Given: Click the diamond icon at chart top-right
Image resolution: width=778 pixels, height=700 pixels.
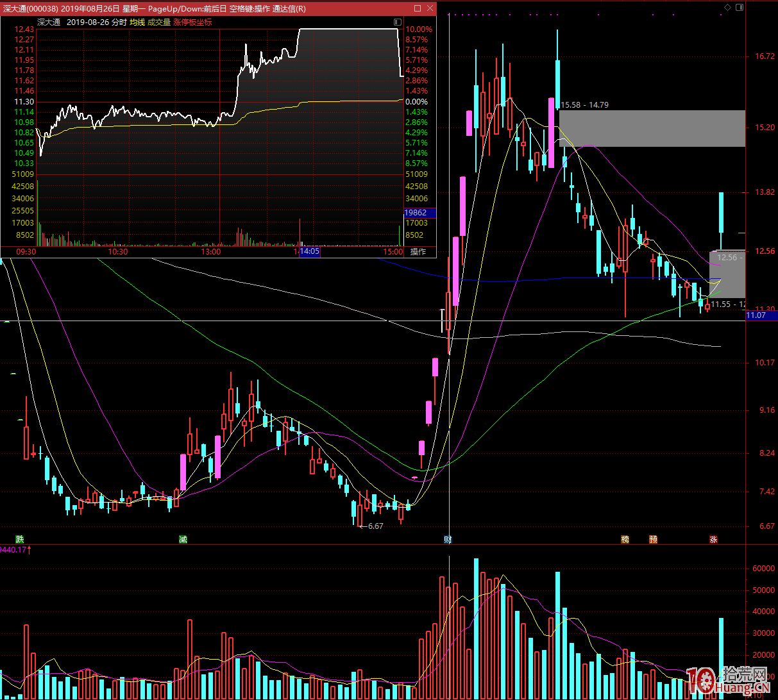Looking at the screenshot, I should pos(727,7).
